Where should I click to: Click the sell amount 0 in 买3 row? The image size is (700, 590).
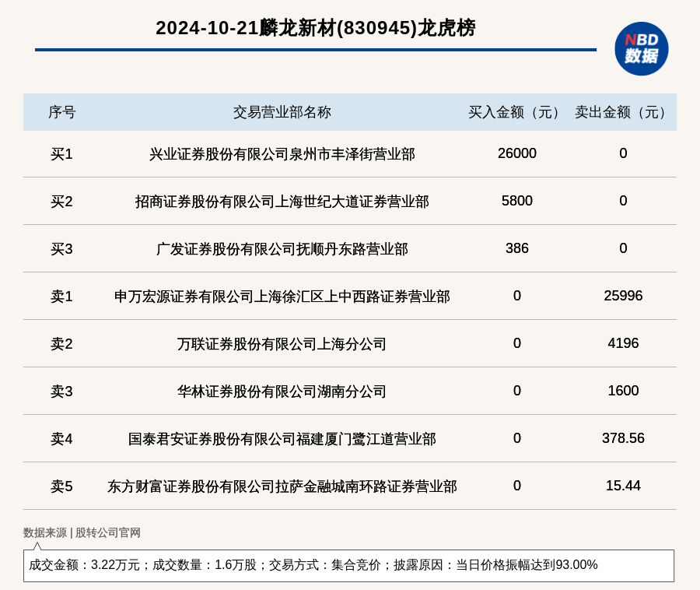[623, 248]
